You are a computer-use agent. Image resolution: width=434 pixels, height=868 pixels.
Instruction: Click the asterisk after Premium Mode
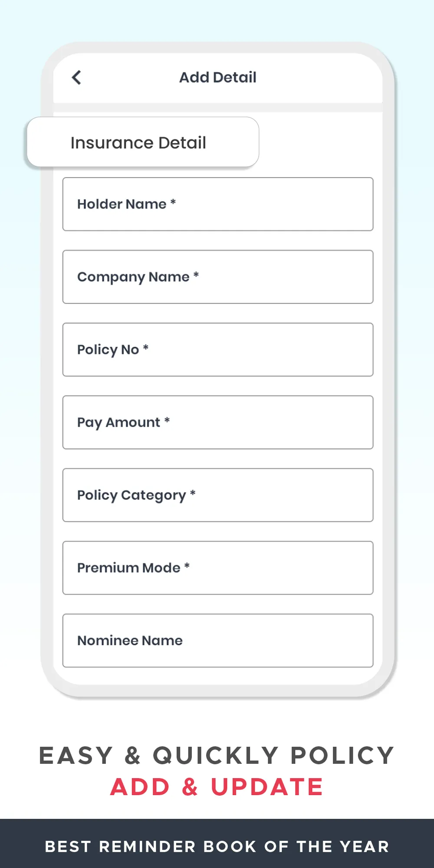(x=187, y=566)
